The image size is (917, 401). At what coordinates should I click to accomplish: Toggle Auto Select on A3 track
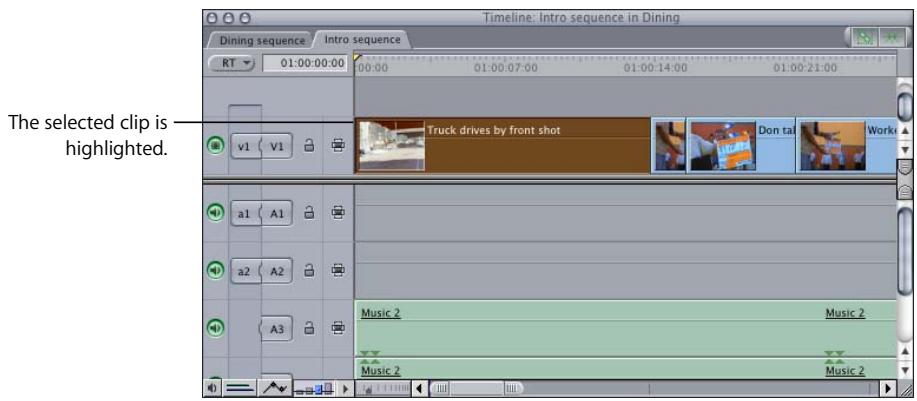pyautogui.click(x=338, y=329)
